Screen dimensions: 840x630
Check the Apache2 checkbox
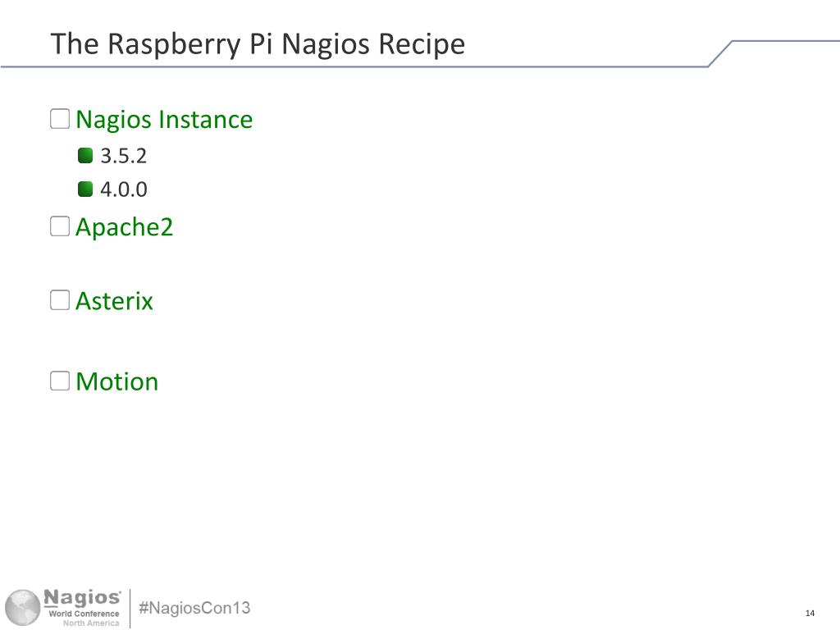59,226
